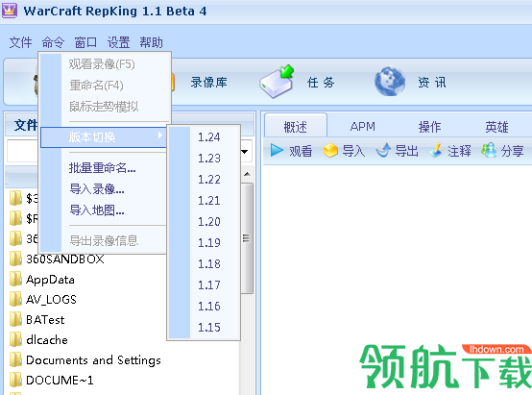Open the 命令 menu
Image resolution: width=532 pixels, height=395 pixels.
(53, 43)
